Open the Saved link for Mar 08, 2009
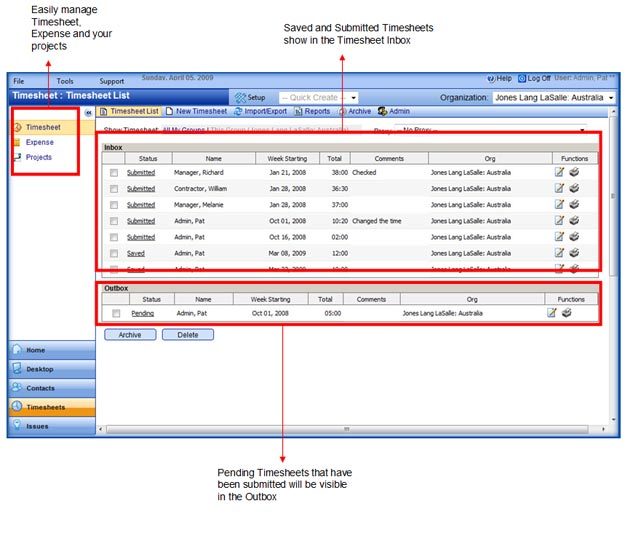Image resolution: width=625 pixels, height=541 pixels. (x=136, y=253)
